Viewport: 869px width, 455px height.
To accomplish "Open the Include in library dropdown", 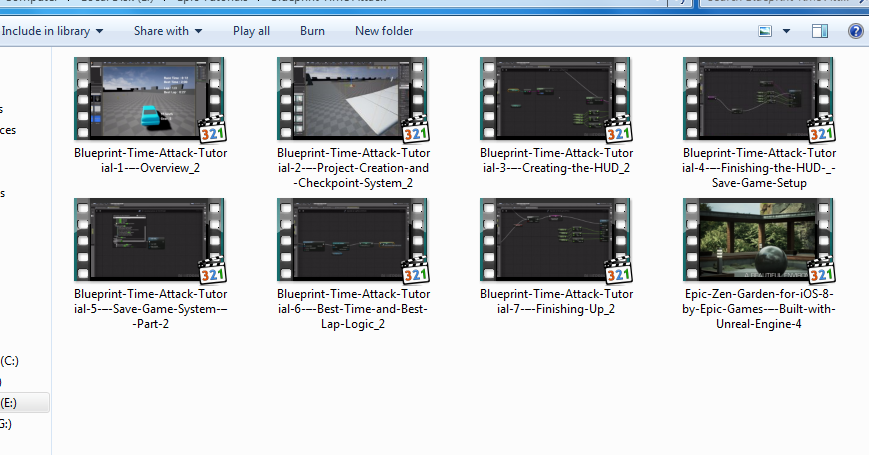I will tap(52, 31).
